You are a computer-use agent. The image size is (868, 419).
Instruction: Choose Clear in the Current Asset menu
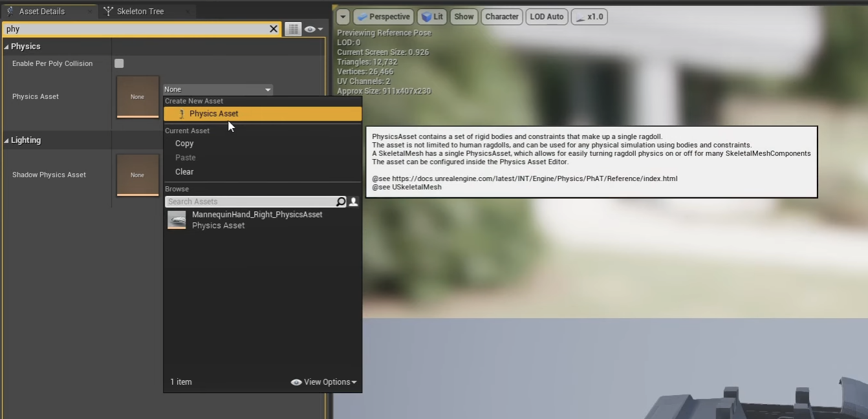(x=184, y=172)
